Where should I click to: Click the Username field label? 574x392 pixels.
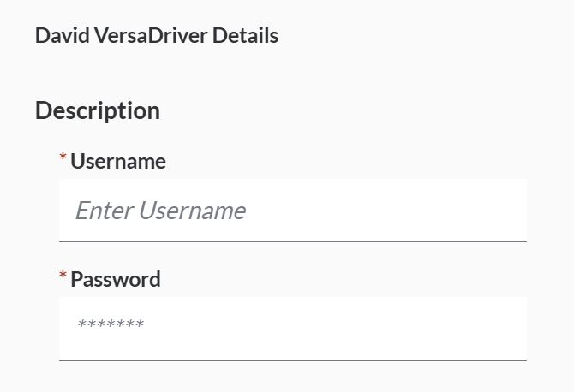(118, 161)
